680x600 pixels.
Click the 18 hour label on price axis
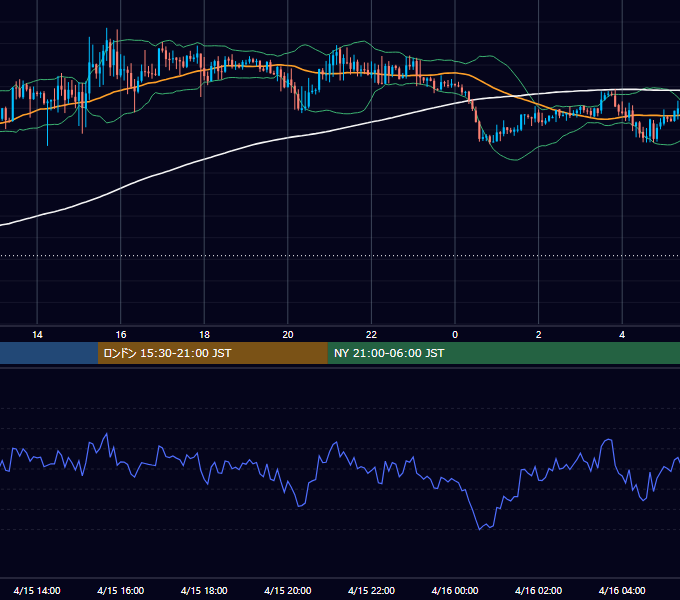tap(204, 335)
